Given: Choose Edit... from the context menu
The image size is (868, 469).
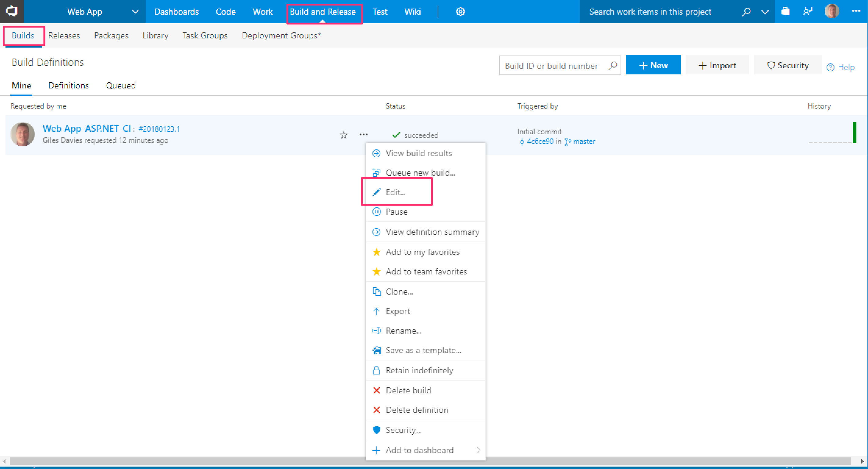Looking at the screenshot, I should (x=396, y=192).
